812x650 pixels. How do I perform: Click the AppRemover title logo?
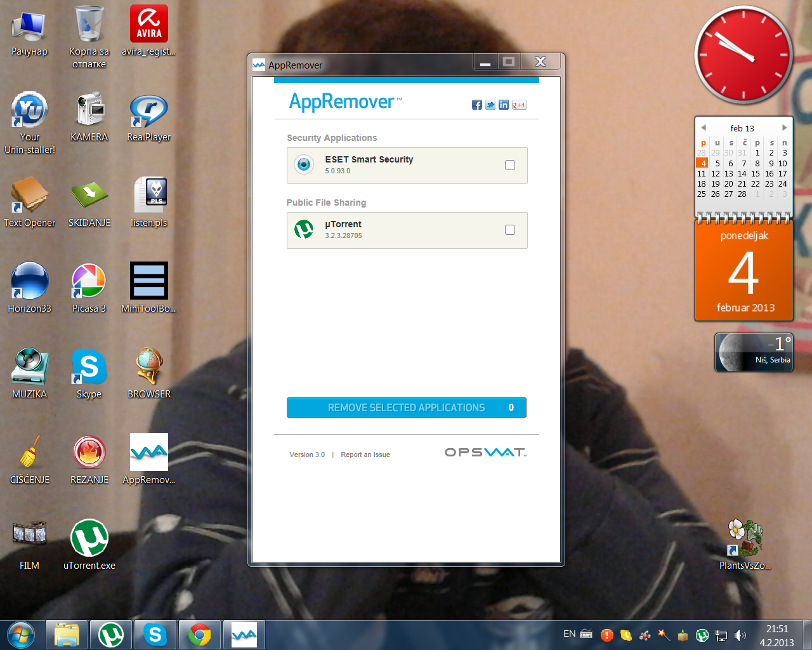(346, 102)
